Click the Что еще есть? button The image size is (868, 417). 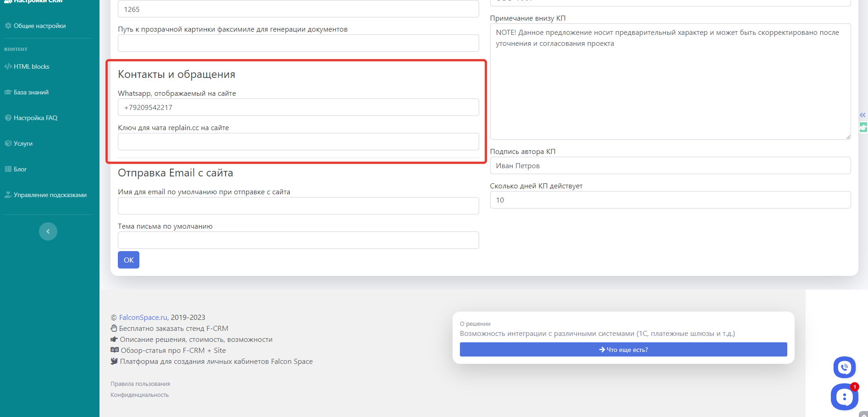[623, 350]
